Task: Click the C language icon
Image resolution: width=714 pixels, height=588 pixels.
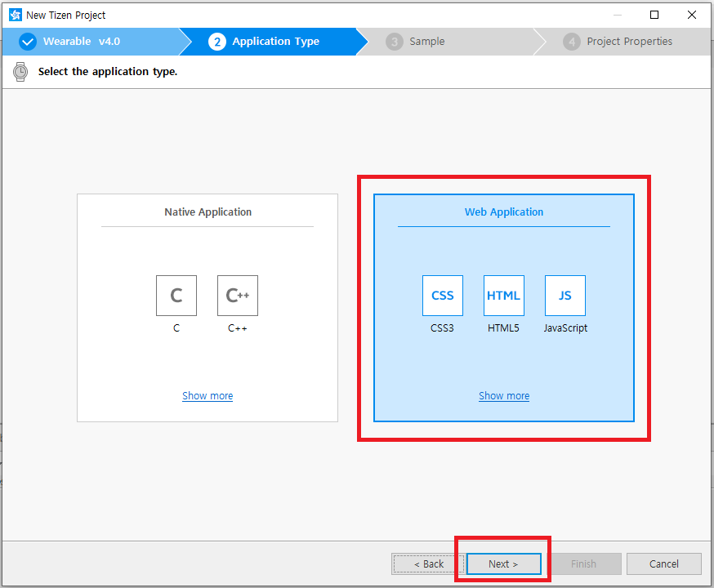Action: pos(176,296)
